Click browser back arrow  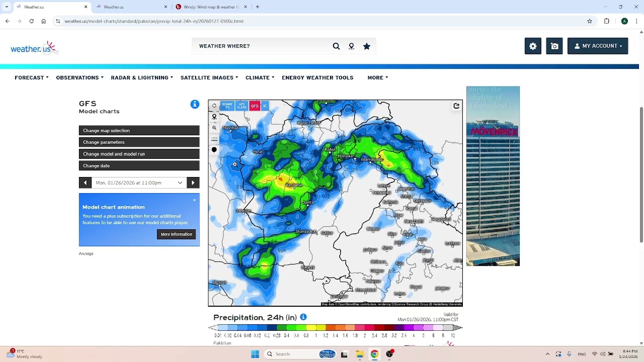(7, 21)
